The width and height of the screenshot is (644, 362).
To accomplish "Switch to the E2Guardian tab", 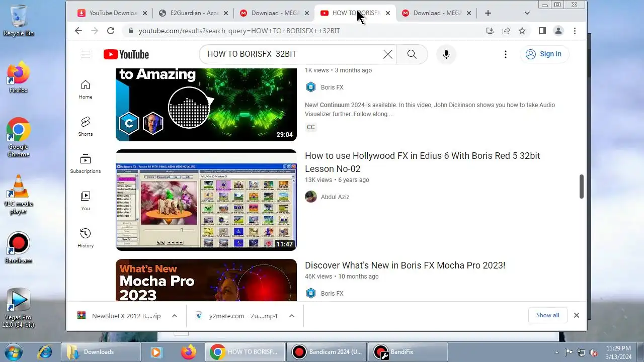I will (x=192, y=13).
